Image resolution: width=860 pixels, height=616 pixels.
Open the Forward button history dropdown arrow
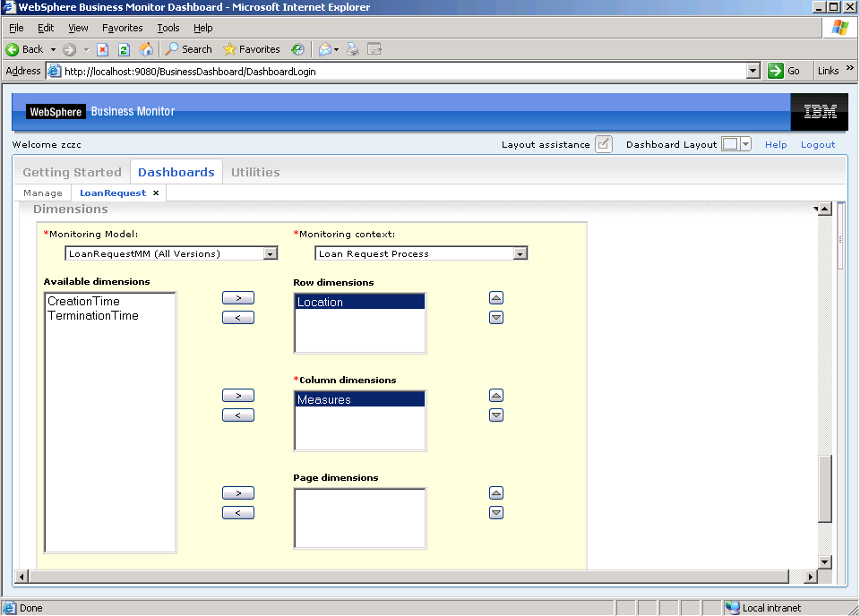pos(86,49)
